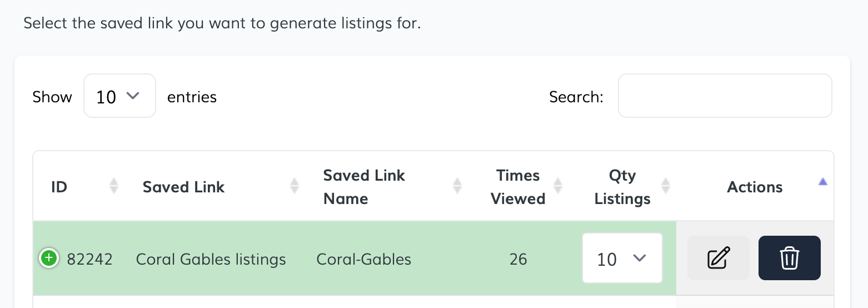Sort by Saved Link column arrows

[295, 186]
